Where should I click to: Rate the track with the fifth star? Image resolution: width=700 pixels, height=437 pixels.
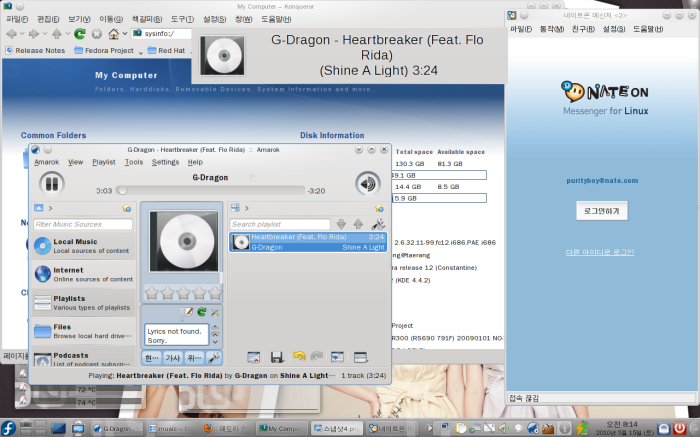click(x=215, y=293)
